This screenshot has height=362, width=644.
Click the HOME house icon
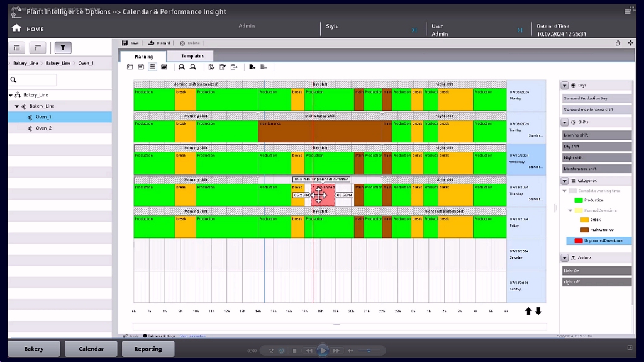click(16, 28)
